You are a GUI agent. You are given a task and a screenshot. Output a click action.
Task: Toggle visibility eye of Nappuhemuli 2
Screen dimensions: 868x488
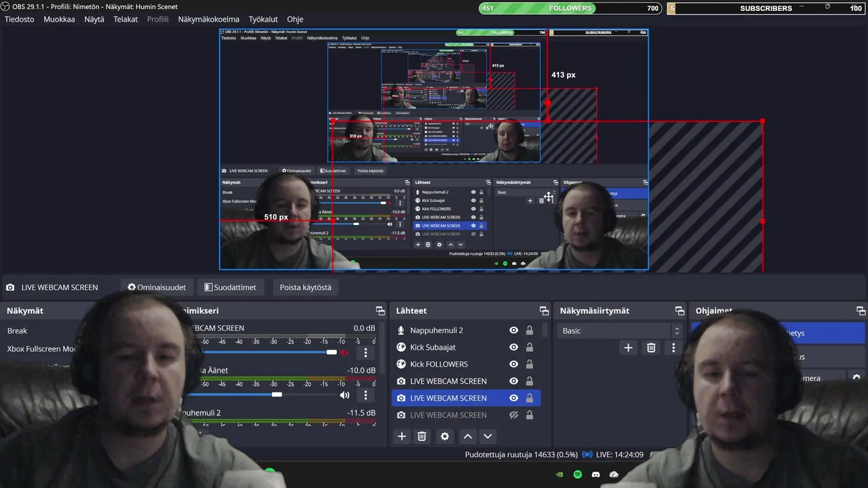513,330
